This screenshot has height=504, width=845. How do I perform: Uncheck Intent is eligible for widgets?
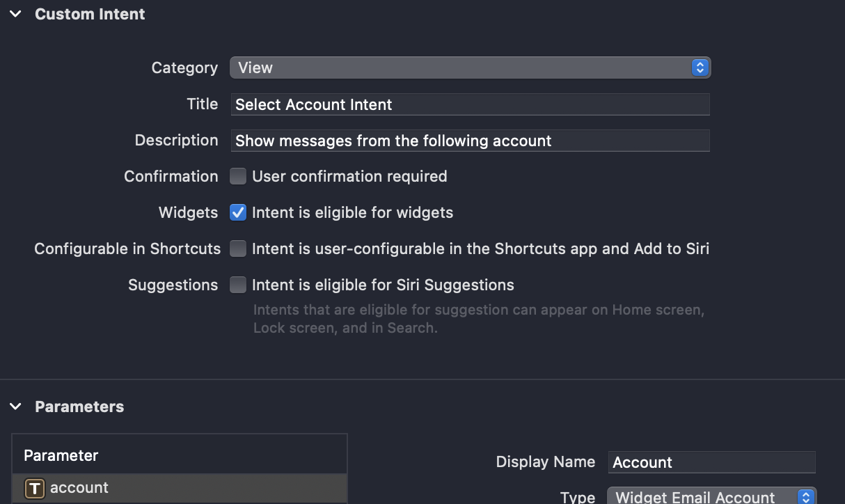click(238, 212)
